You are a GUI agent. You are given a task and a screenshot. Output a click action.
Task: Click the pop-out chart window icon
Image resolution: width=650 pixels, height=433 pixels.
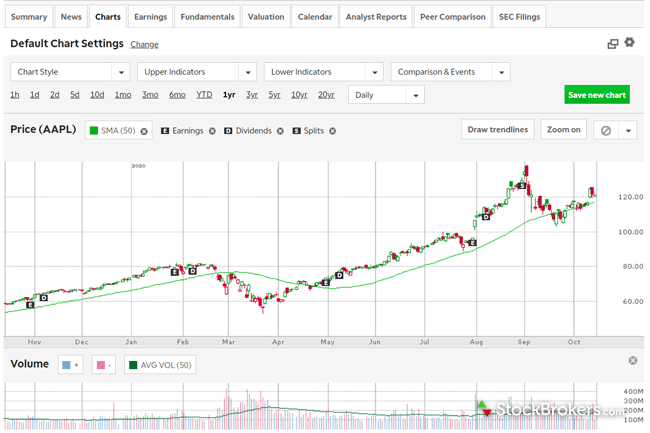[x=613, y=44]
